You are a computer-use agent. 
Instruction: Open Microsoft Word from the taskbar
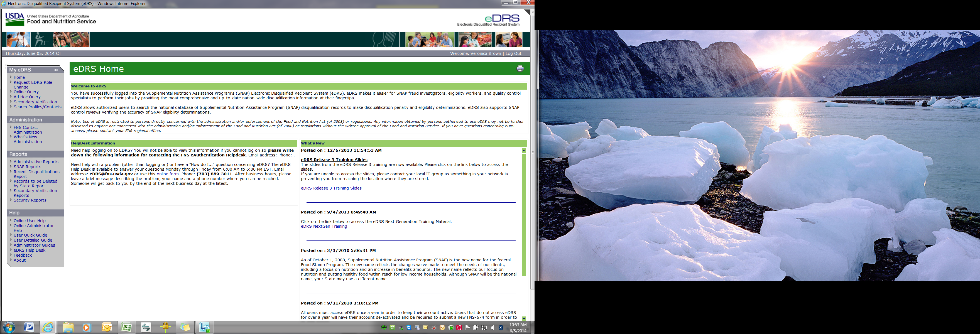pyautogui.click(x=29, y=327)
